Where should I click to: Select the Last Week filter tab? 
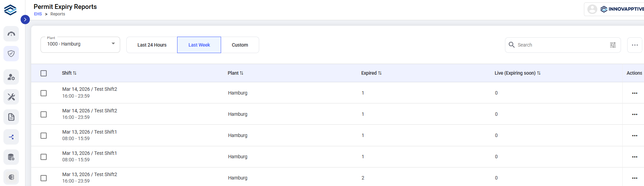tap(199, 45)
